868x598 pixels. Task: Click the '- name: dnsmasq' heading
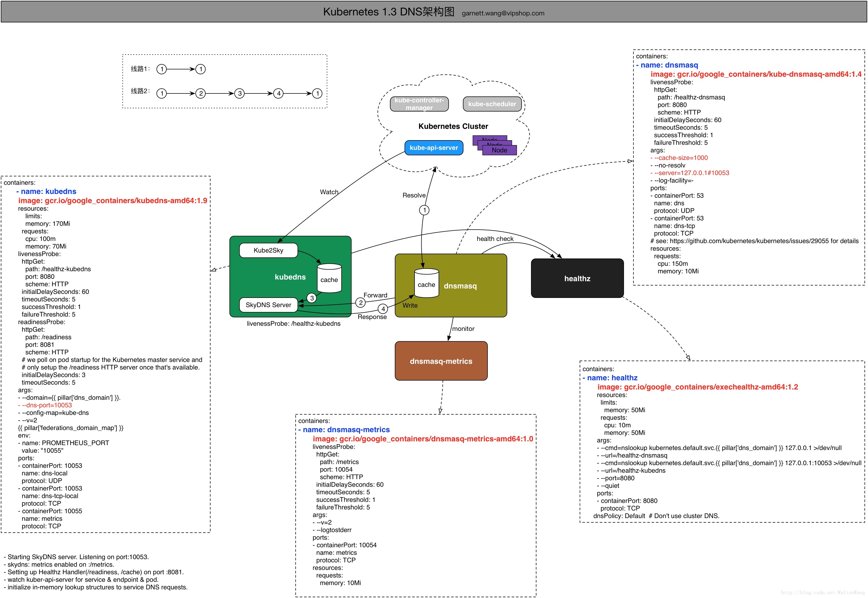click(x=667, y=65)
